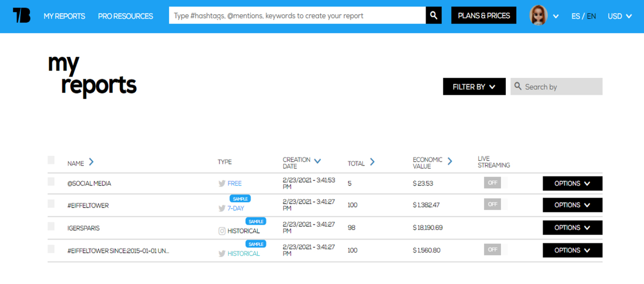
Task: Open the 7-DAY report type link
Action: (236, 208)
